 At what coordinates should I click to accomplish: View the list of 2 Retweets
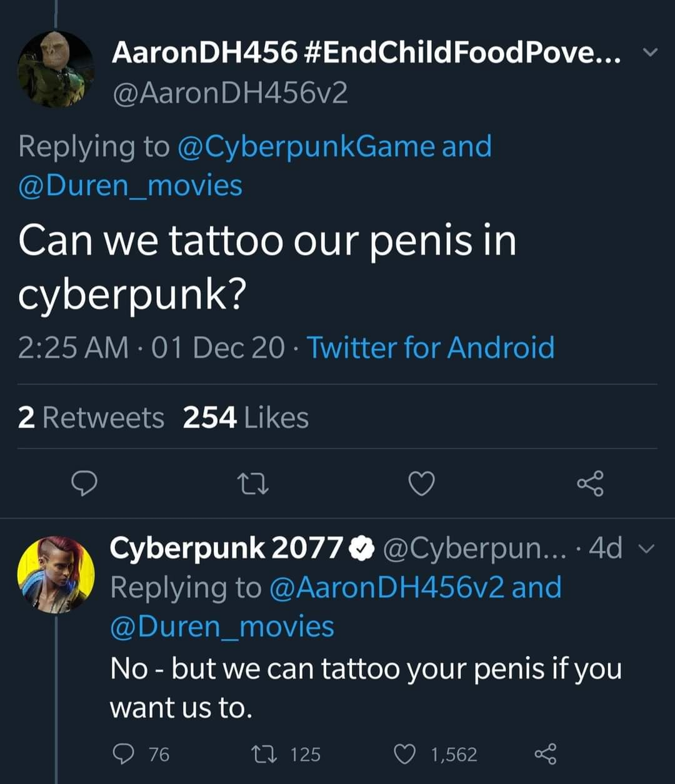point(91,418)
